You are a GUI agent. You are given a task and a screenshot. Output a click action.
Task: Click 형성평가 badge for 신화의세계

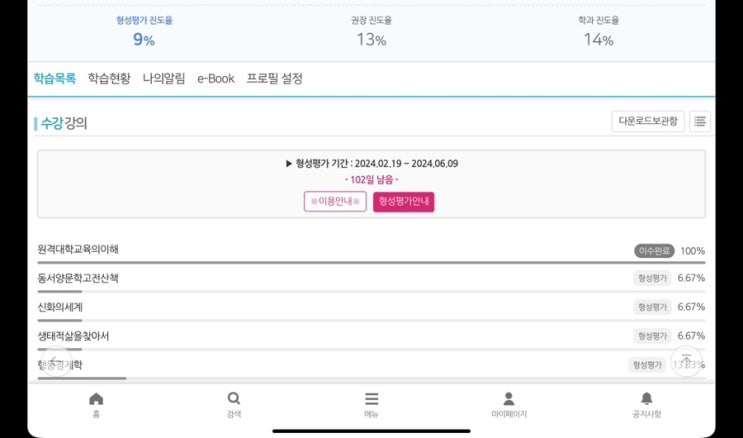[x=652, y=307]
